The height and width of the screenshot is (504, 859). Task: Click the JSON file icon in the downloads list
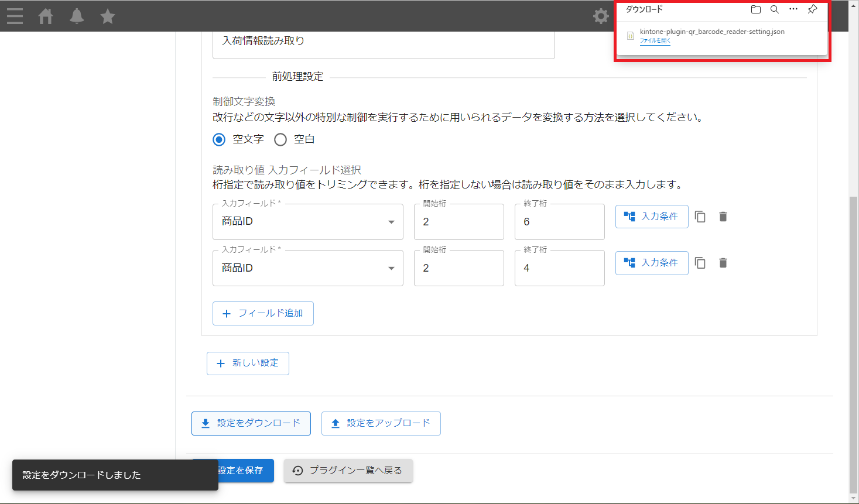click(629, 35)
